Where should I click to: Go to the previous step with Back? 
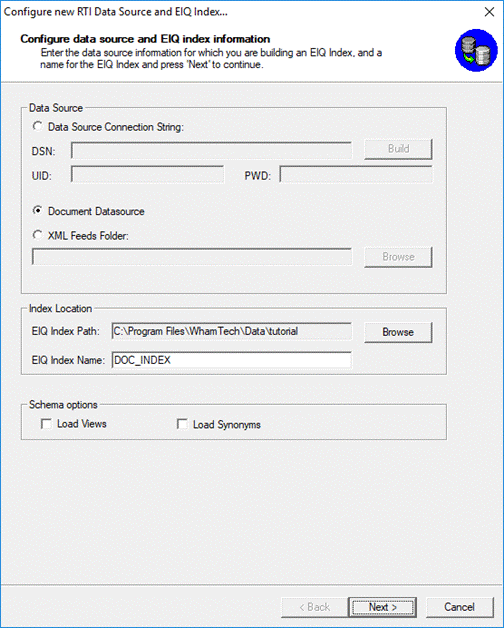314,607
